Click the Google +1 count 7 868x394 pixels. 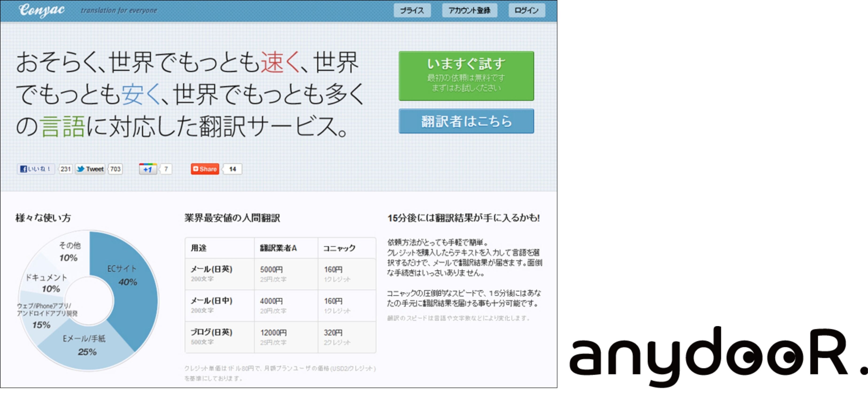(166, 169)
